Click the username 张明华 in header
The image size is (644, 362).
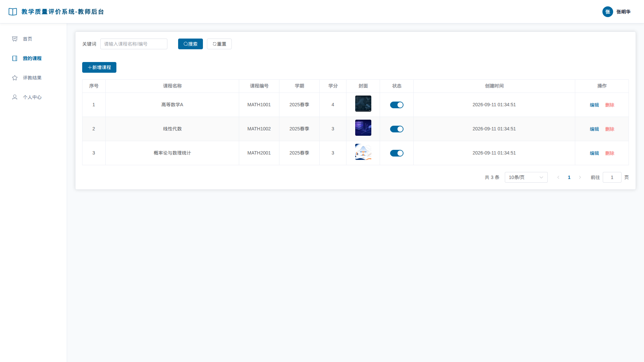(x=624, y=12)
